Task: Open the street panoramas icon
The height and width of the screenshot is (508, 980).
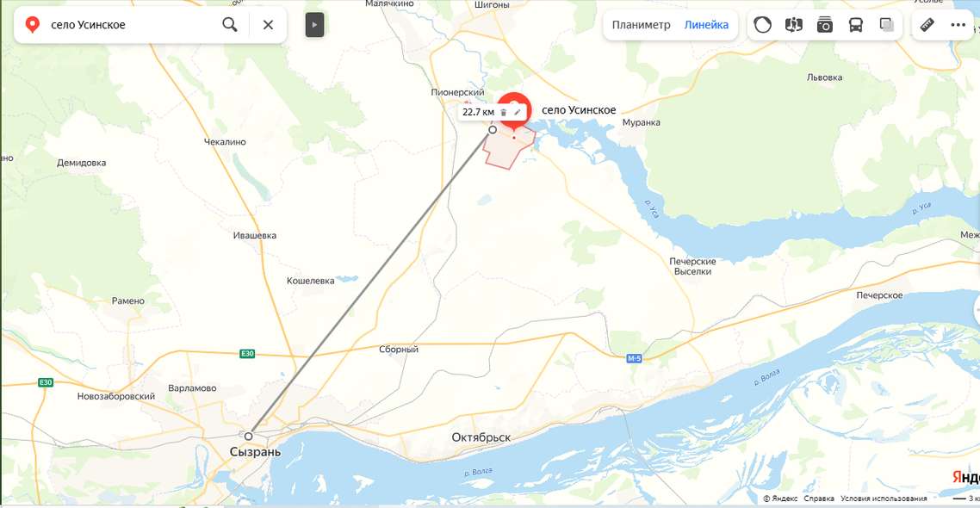Action: [x=794, y=24]
